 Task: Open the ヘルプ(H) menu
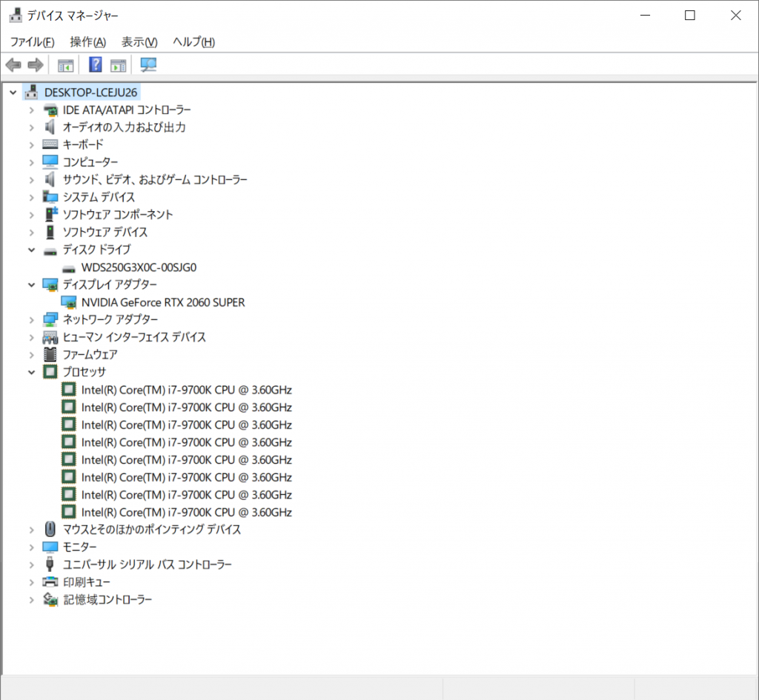pyautogui.click(x=193, y=42)
